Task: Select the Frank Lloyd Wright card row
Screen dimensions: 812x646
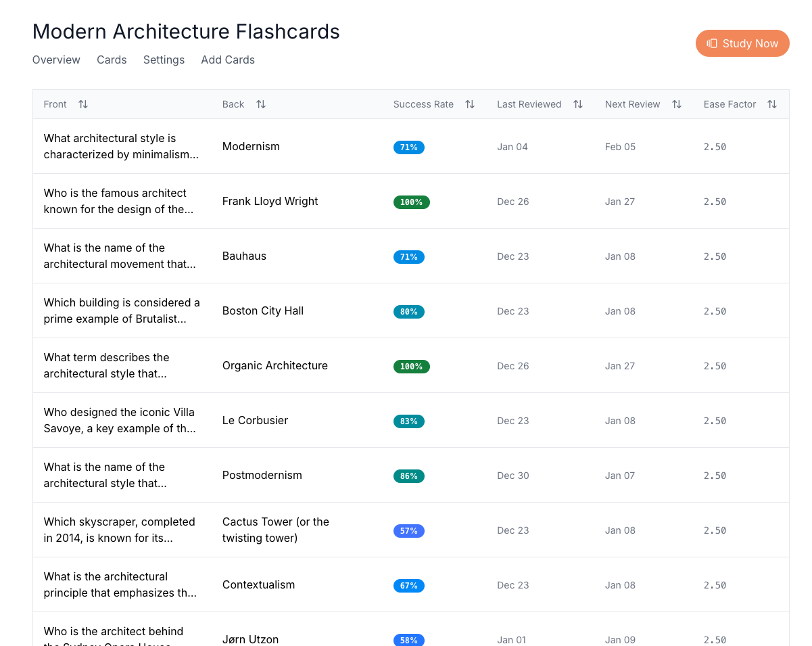Action: (270, 202)
